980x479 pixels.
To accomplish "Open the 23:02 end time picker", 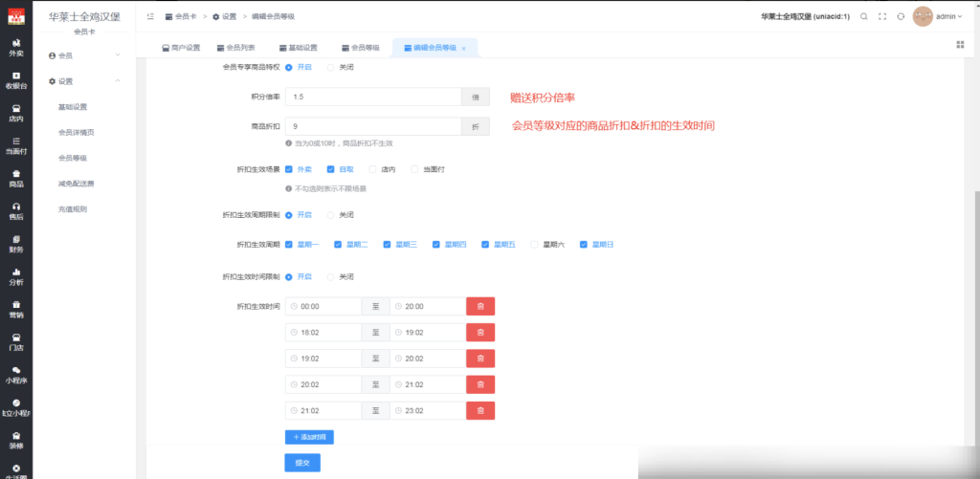I will tap(428, 411).
